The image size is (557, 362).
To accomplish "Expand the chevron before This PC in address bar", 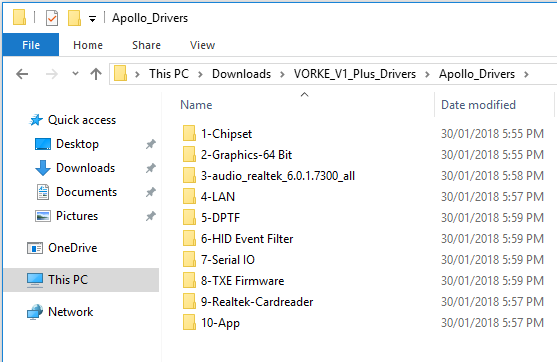I will (x=137, y=74).
